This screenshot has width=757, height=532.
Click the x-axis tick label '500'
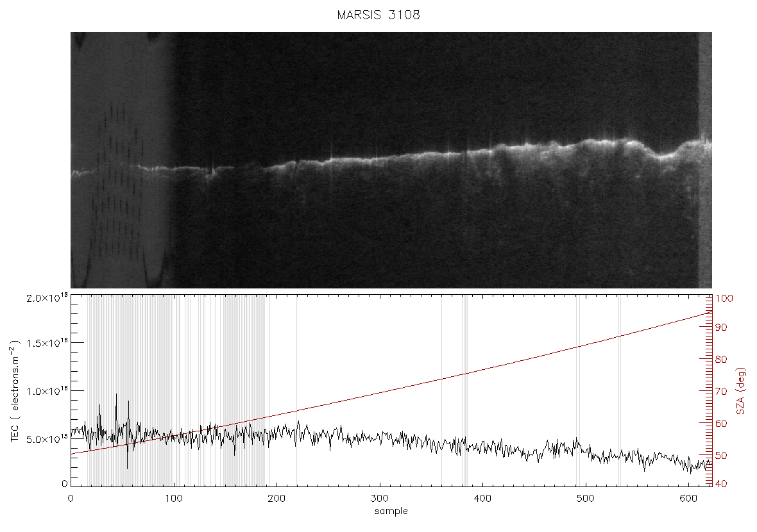point(586,498)
